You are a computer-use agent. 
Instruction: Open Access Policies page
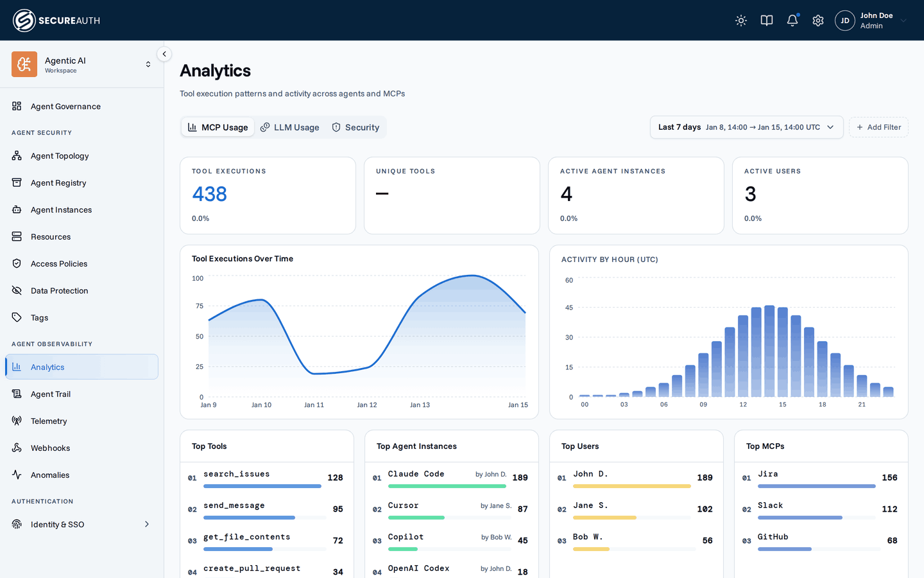click(x=81, y=264)
